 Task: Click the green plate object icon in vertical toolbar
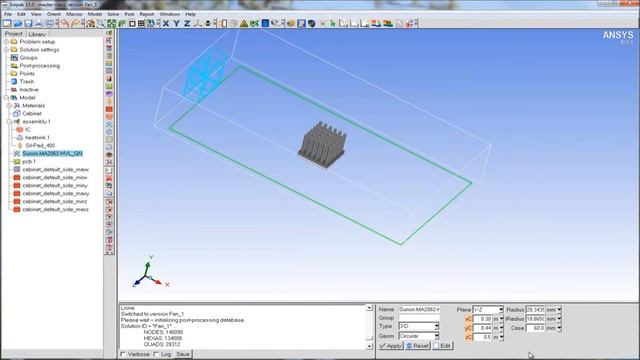click(109, 86)
